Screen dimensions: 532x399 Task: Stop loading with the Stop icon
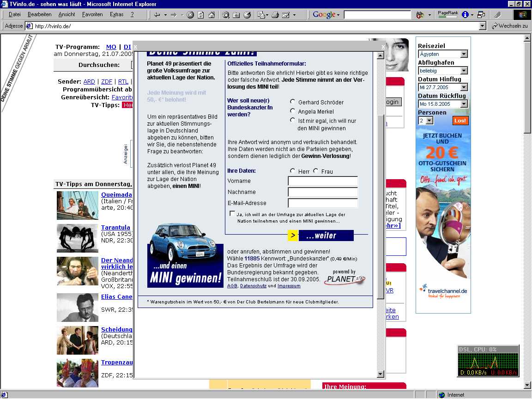190,15
